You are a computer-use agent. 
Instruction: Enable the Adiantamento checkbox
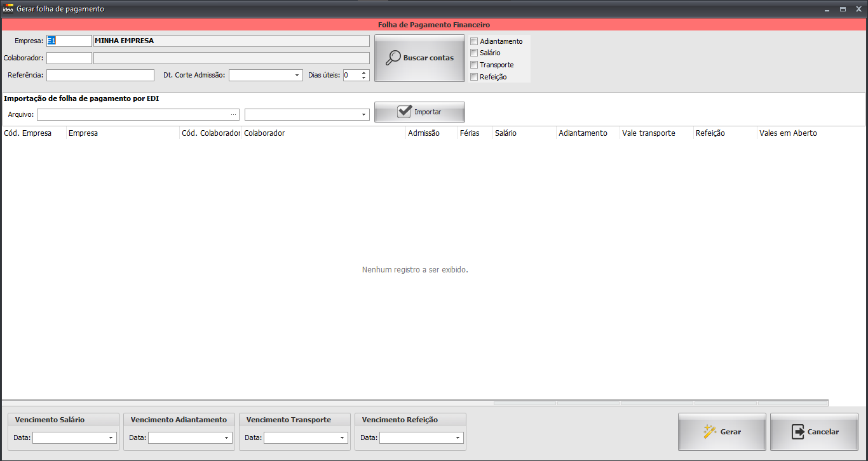pos(474,41)
